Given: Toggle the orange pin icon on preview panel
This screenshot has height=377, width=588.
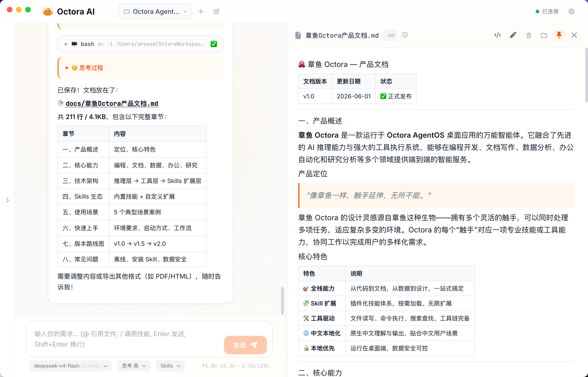Looking at the screenshot, I should (x=559, y=35).
